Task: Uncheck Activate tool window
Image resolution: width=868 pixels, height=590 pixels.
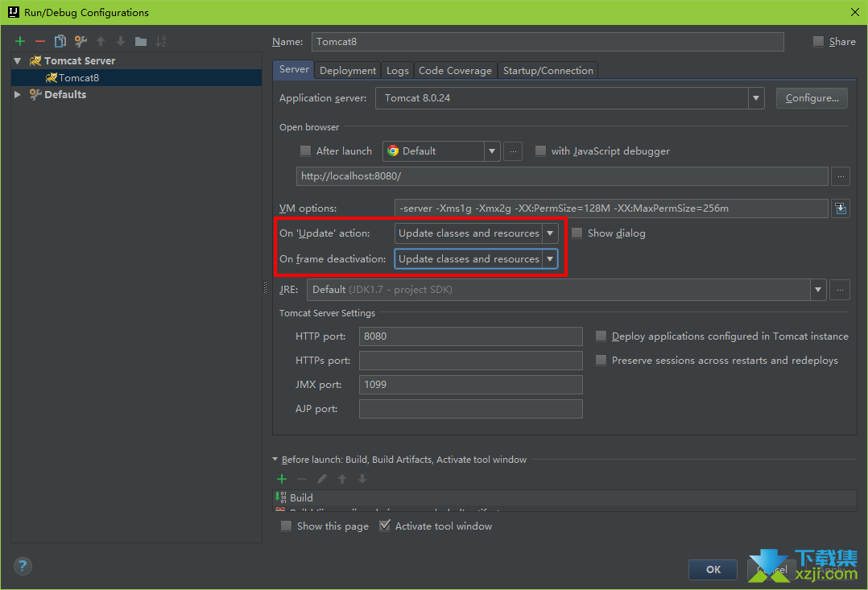Action: (384, 526)
